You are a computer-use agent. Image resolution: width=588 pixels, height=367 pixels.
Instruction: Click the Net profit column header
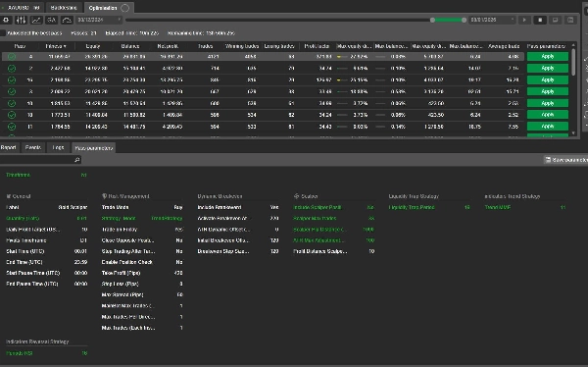168,46
